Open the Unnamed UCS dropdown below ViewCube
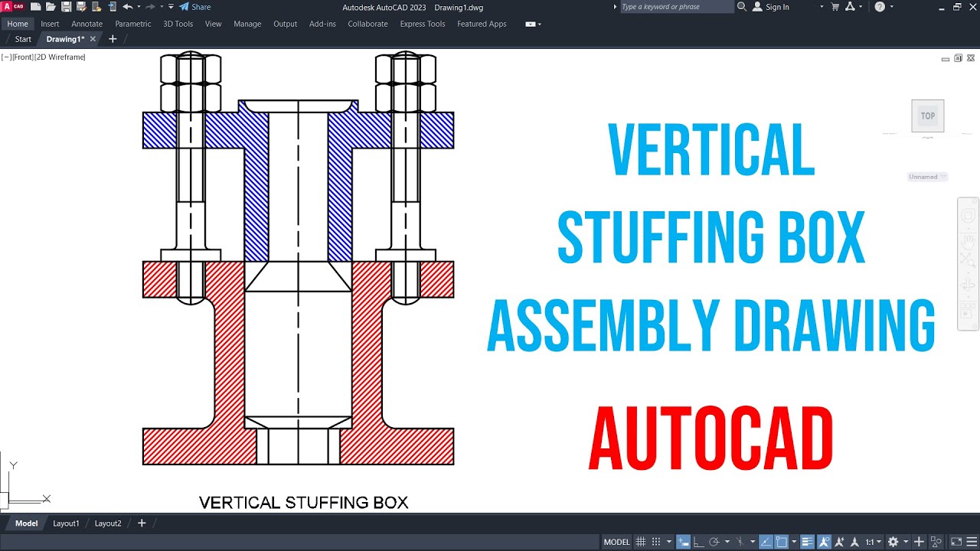Screen dimensions: 980x551 pyautogui.click(x=928, y=177)
